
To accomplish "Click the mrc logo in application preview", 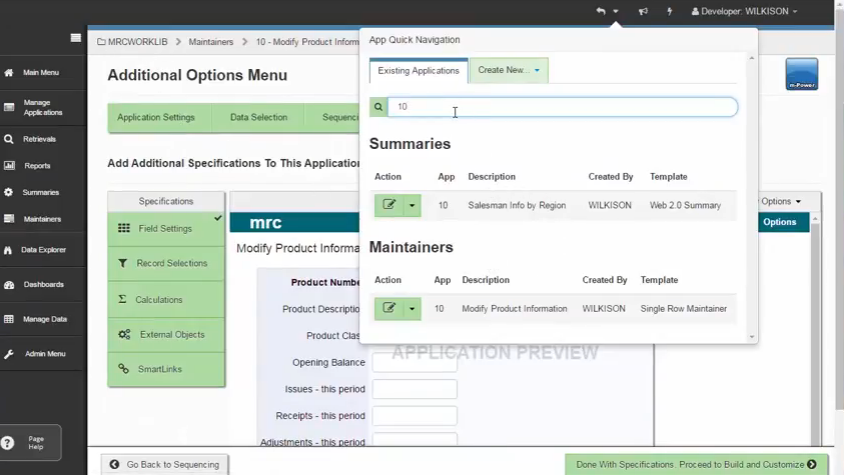I will pos(265,222).
